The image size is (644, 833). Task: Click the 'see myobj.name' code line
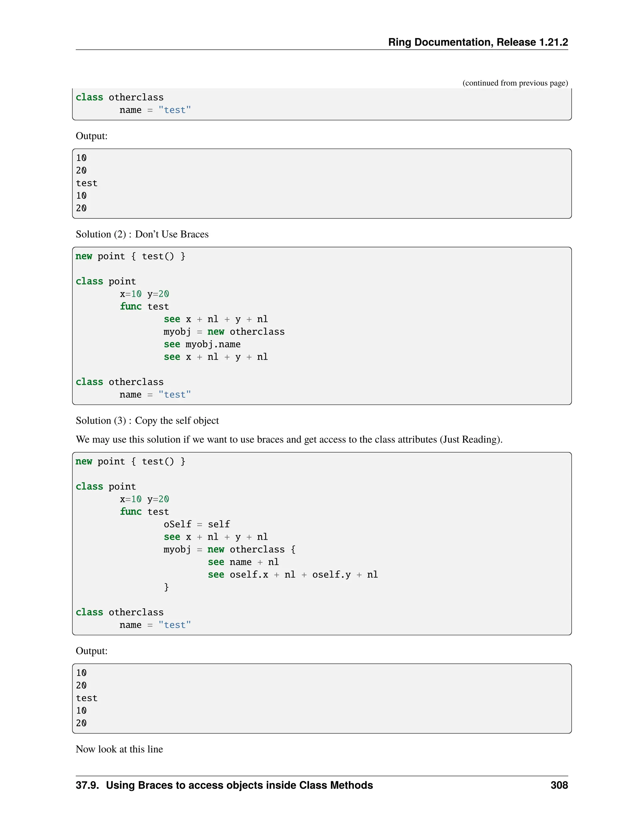202,344
